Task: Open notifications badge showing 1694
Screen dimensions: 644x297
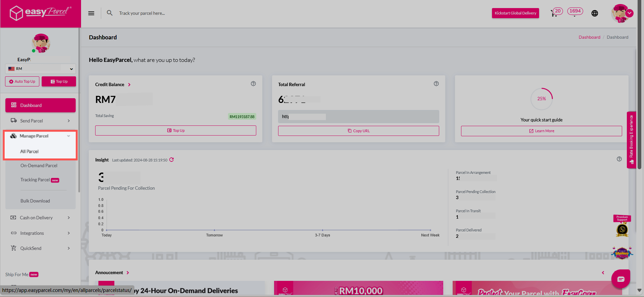Action: (x=575, y=11)
